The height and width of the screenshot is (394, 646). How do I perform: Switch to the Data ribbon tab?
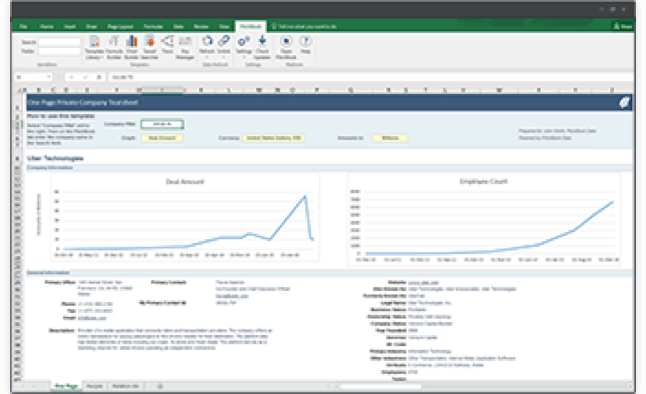point(178,26)
